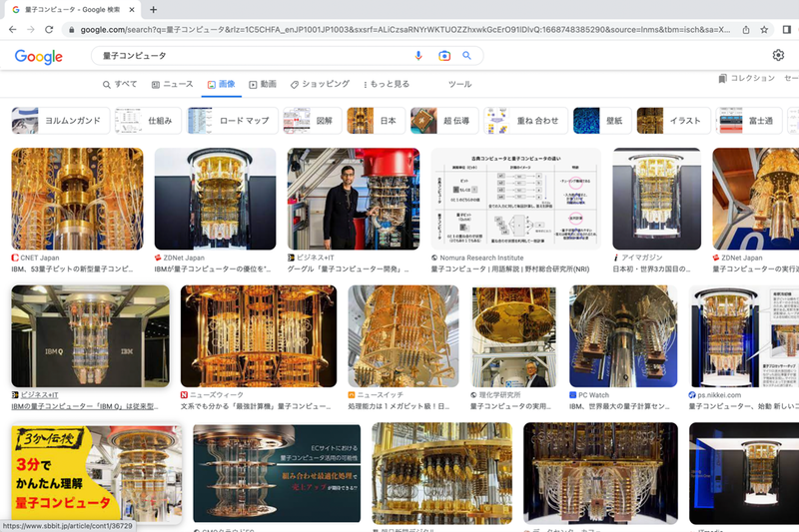Open the first ZDNet Japan cryostat image

[x=215, y=199]
